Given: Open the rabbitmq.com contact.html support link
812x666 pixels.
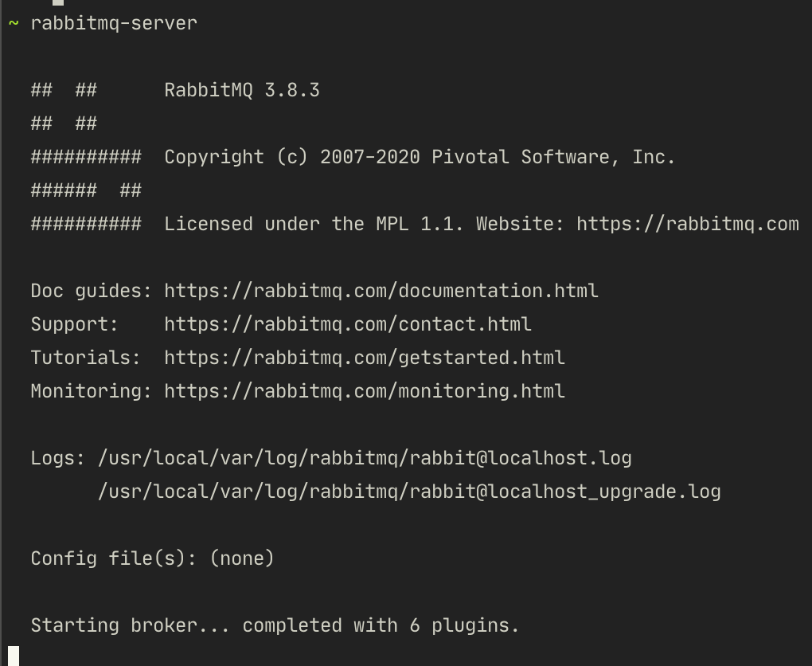Looking at the screenshot, I should tap(348, 324).
